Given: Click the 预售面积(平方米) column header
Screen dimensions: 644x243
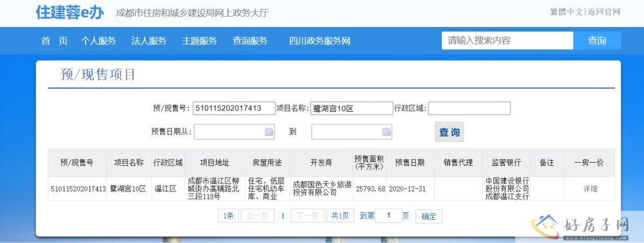Looking at the screenshot, I should [x=369, y=163].
